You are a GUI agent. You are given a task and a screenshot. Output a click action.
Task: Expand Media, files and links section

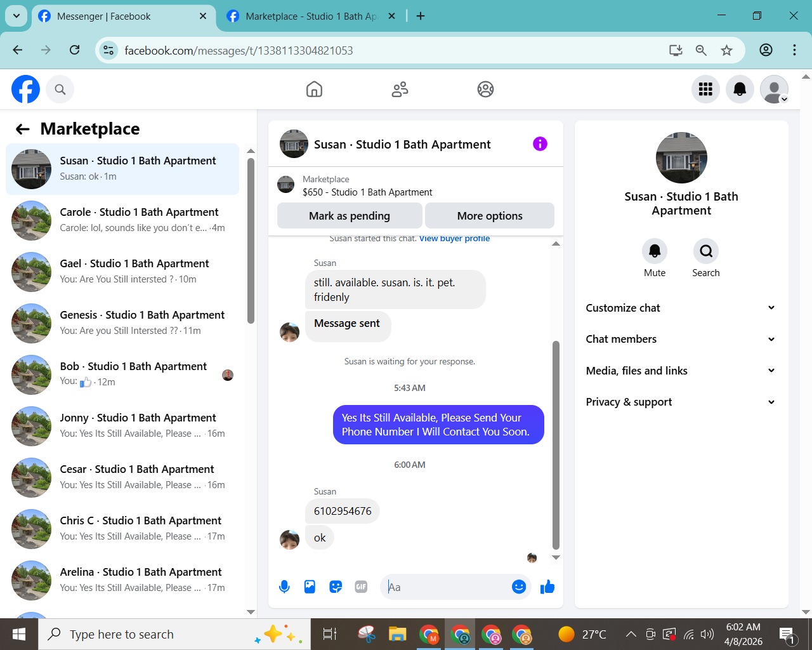point(681,371)
